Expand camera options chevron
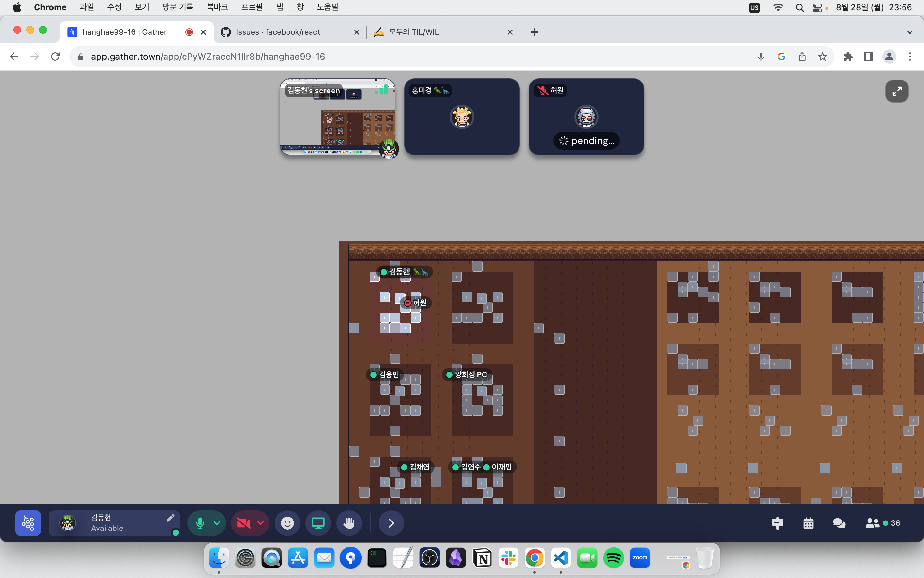The height and width of the screenshot is (578, 924). [261, 522]
